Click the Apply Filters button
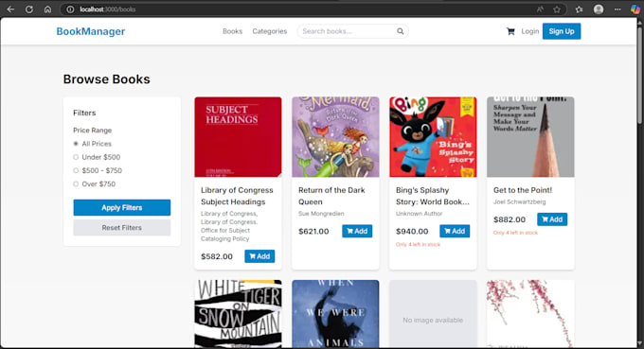 tap(122, 207)
